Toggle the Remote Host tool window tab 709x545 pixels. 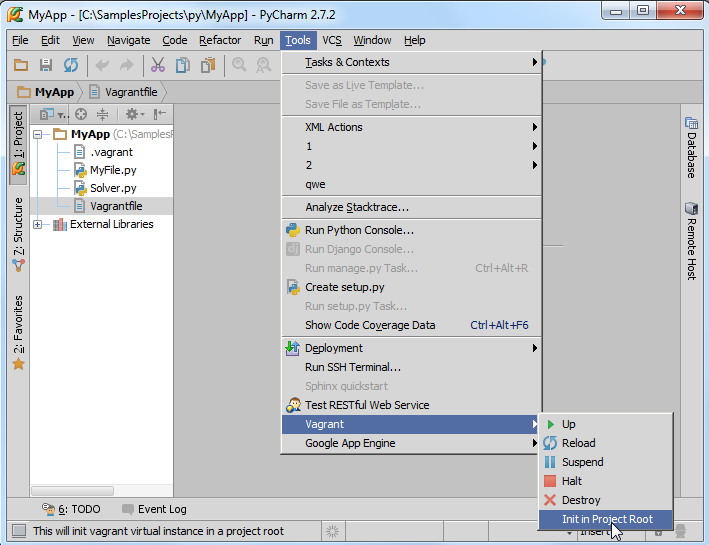(x=691, y=241)
